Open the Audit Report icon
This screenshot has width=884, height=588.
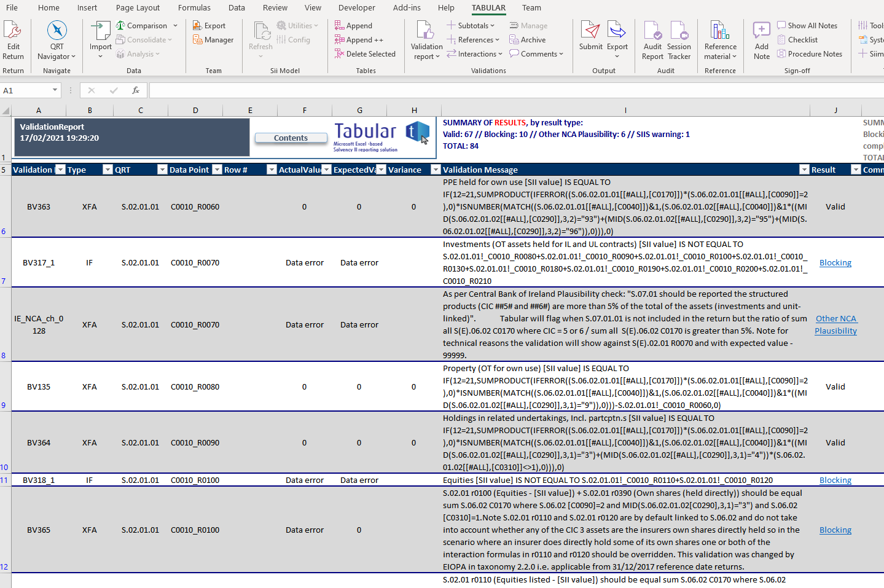click(652, 31)
